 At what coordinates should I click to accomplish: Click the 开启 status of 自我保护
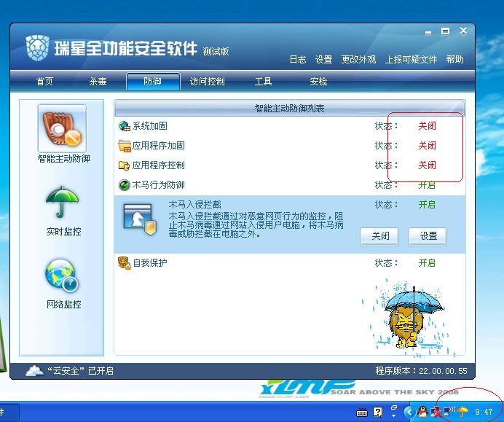coord(428,263)
